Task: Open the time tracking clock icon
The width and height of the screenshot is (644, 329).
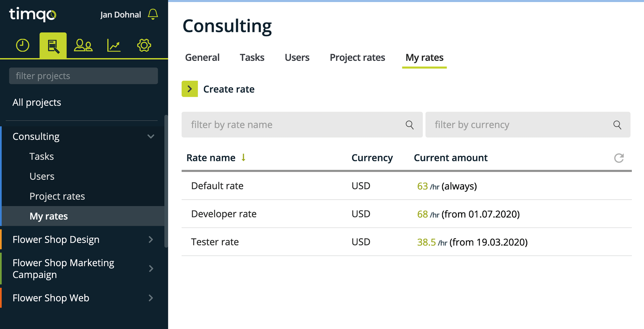Action: (x=23, y=45)
